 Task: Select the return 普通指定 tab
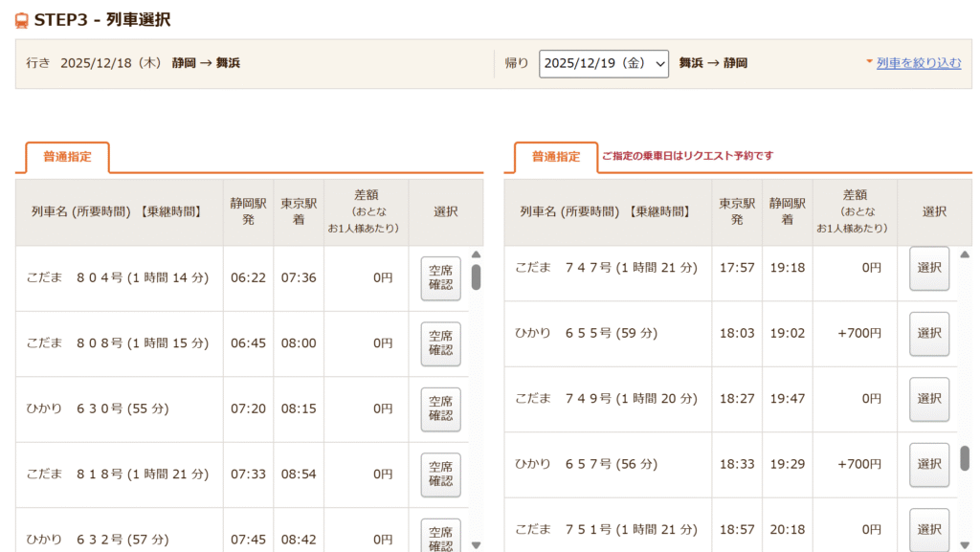pyautogui.click(x=556, y=157)
